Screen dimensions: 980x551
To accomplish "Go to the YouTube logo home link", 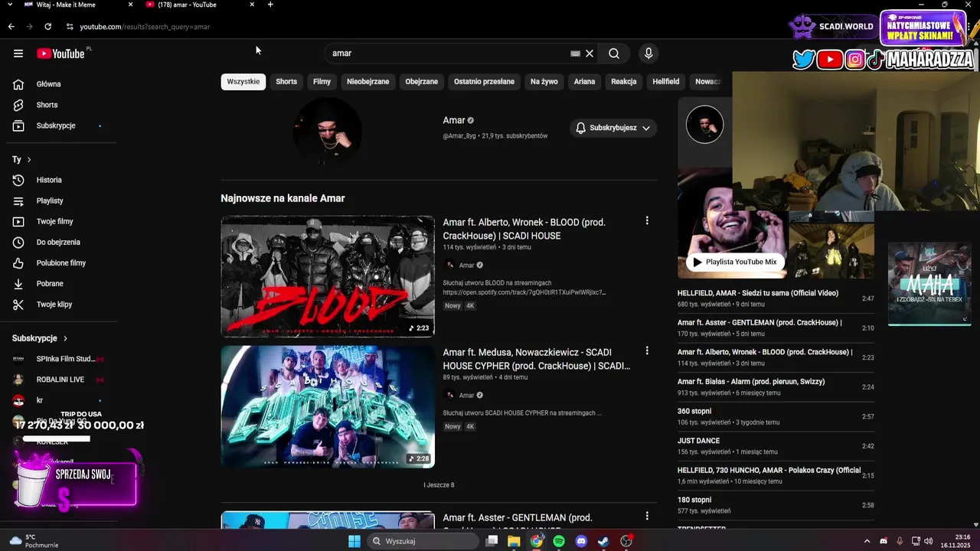I will point(60,54).
